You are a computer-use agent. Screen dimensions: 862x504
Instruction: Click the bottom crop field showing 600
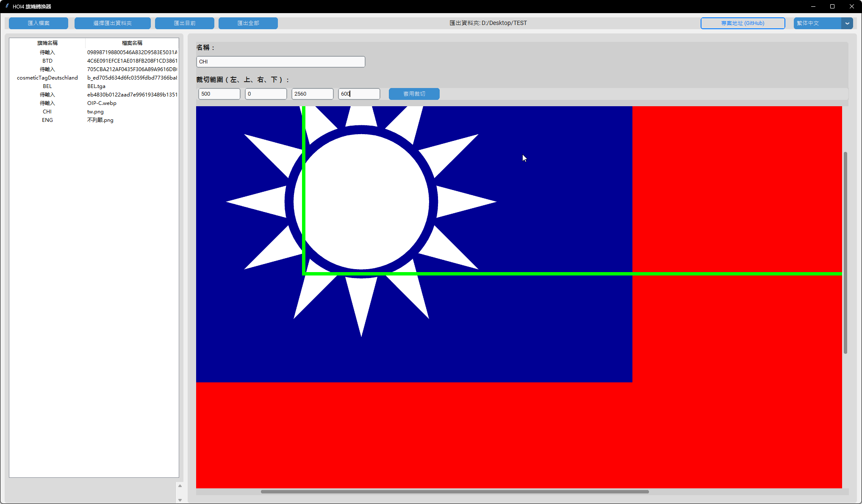pyautogui.click(x=359, y=94)
